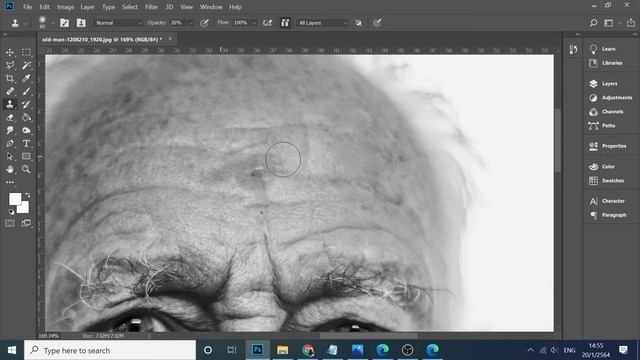Open the Libraries panel
Viewport: 640px width, 360px height.
click(x=606, y=63)
